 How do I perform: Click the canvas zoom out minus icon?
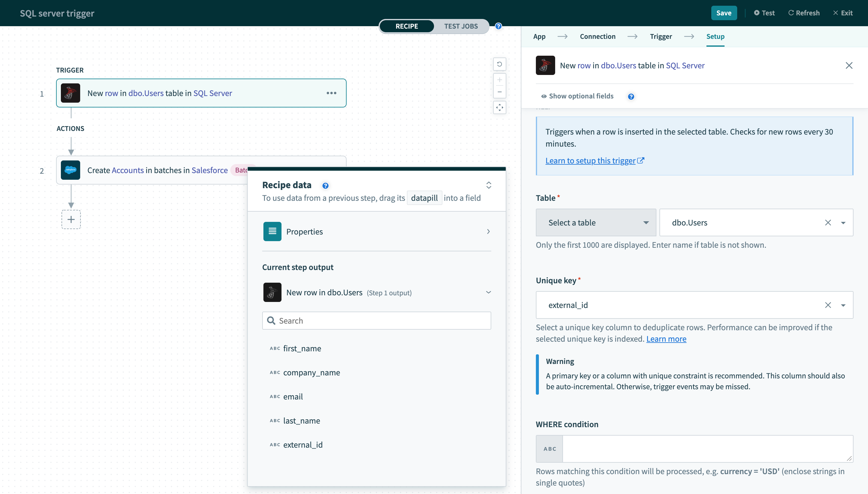click(499, 92)
